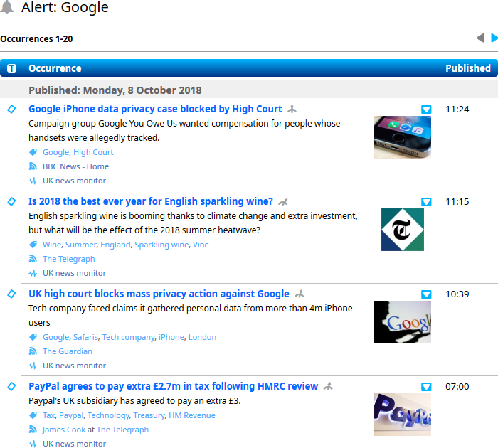Sort by Occurrence column header
The width and height of the screenshot is (498, 448).
[x=55, y=68]
